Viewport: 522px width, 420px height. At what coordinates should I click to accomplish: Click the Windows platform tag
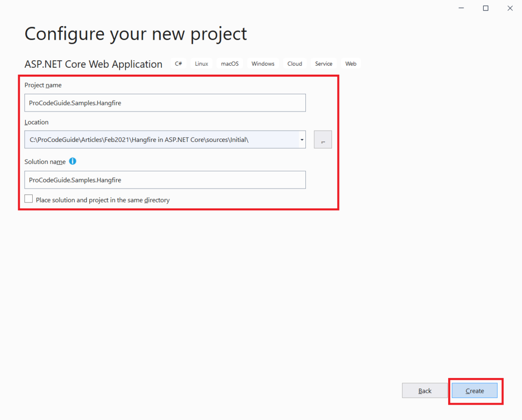pos(263,64)
